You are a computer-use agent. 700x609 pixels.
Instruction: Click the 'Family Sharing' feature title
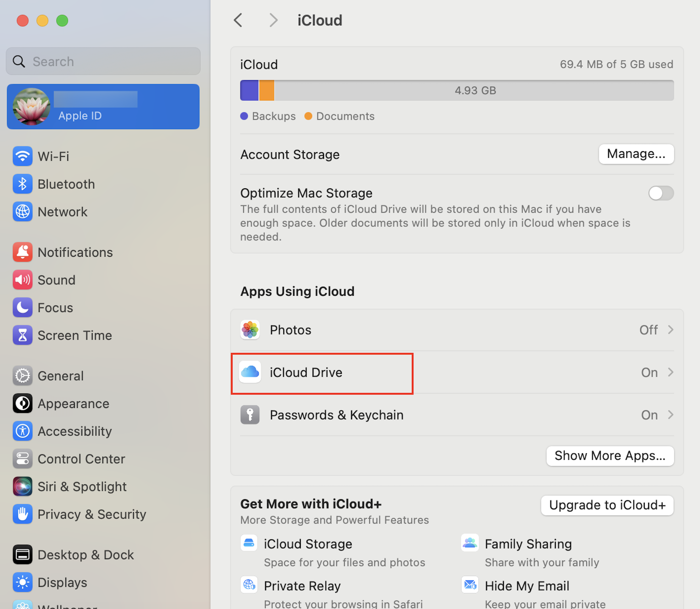pos(528,544)
